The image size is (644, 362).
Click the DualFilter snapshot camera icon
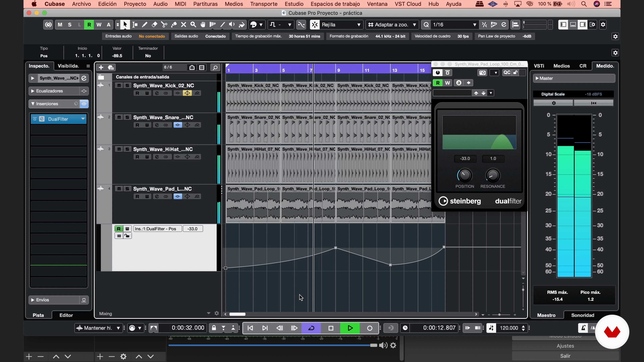pyautogui.click(x=482, y=73)
